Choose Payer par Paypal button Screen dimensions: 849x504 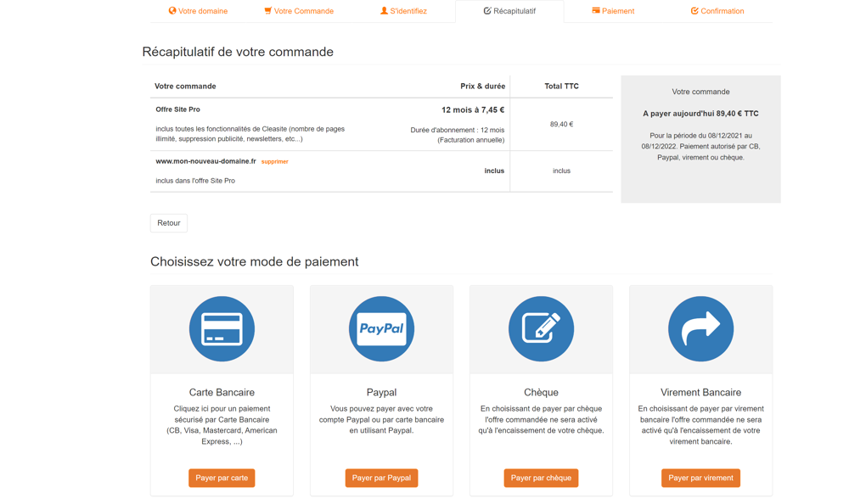click(x=381, y=478)
